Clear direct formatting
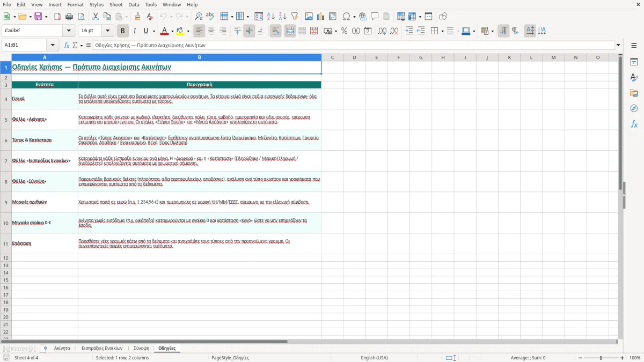This screenshot has height=362, width=644. pyautogui.click(x=150, y=17)
